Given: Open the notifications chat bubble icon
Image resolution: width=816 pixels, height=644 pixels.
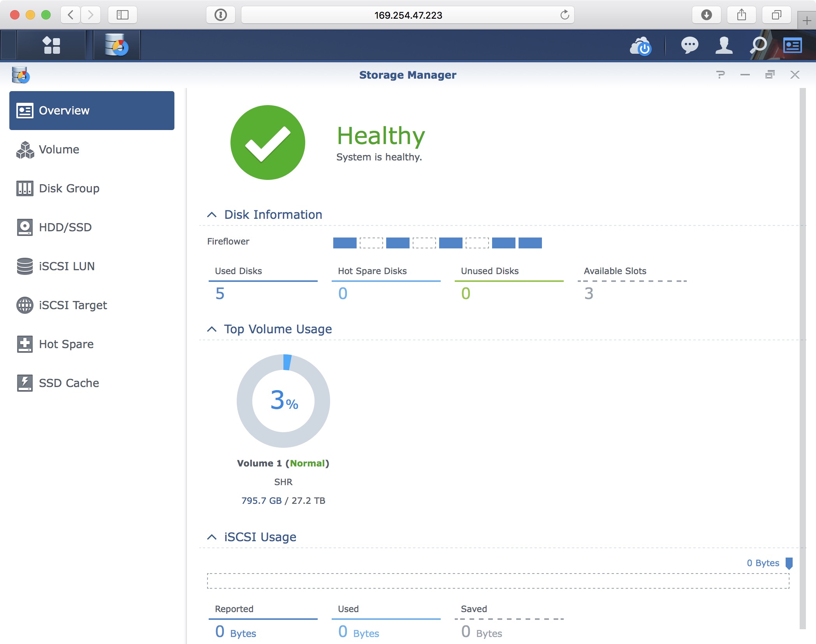Looking at the screenshot, I should pos(689,46).
